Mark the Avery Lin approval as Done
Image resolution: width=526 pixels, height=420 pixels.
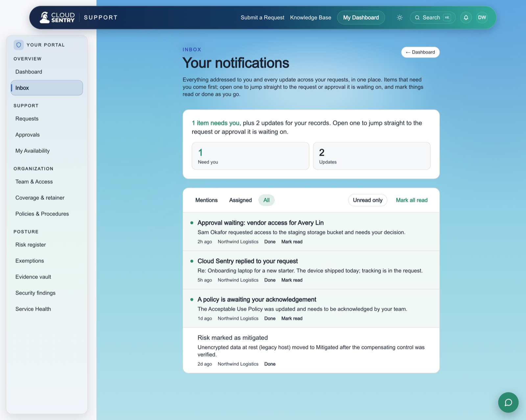pyautogui.click(x=270, y=242)
